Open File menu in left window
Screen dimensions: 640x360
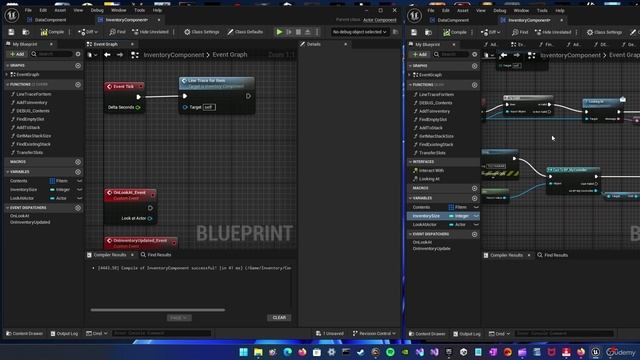[x=28, y=10]
